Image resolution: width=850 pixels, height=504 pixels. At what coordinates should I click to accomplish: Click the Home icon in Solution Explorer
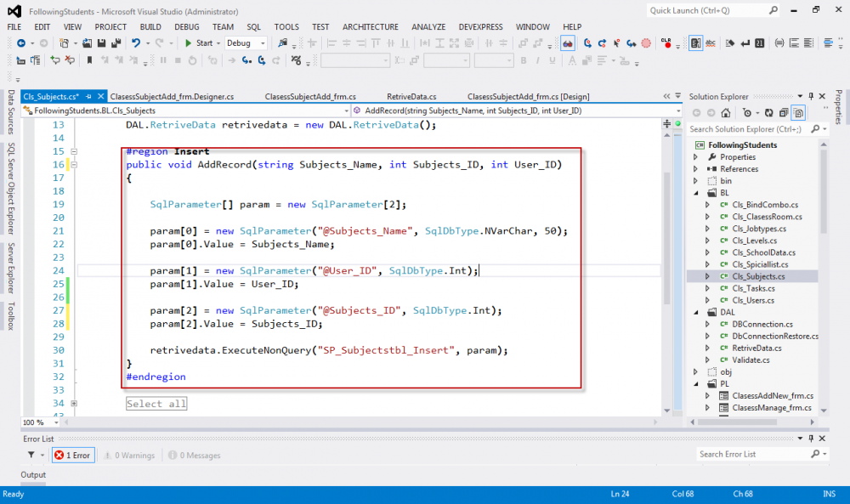(x=725, y=113)
